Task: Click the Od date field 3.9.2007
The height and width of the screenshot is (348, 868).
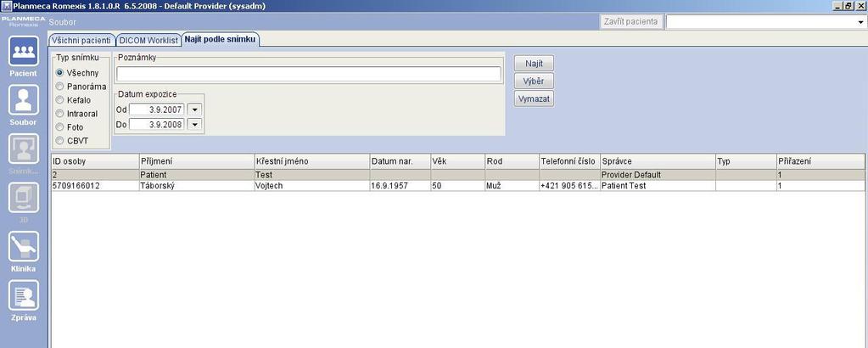Action: [x=157, y=109]
